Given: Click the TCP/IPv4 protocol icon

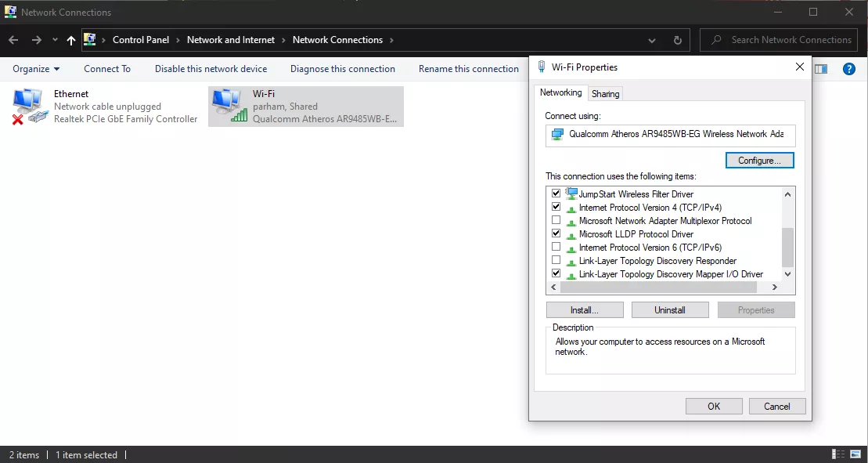Looking at the screenshot, I should click(x=571, y=208).
